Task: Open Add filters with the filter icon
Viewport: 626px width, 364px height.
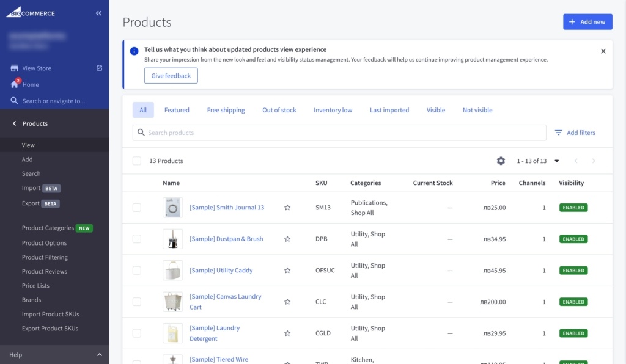Action: (558, 133)
